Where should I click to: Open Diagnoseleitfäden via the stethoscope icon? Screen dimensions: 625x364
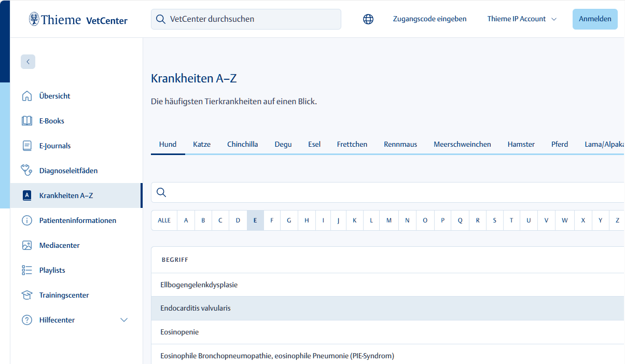[27, 171]
